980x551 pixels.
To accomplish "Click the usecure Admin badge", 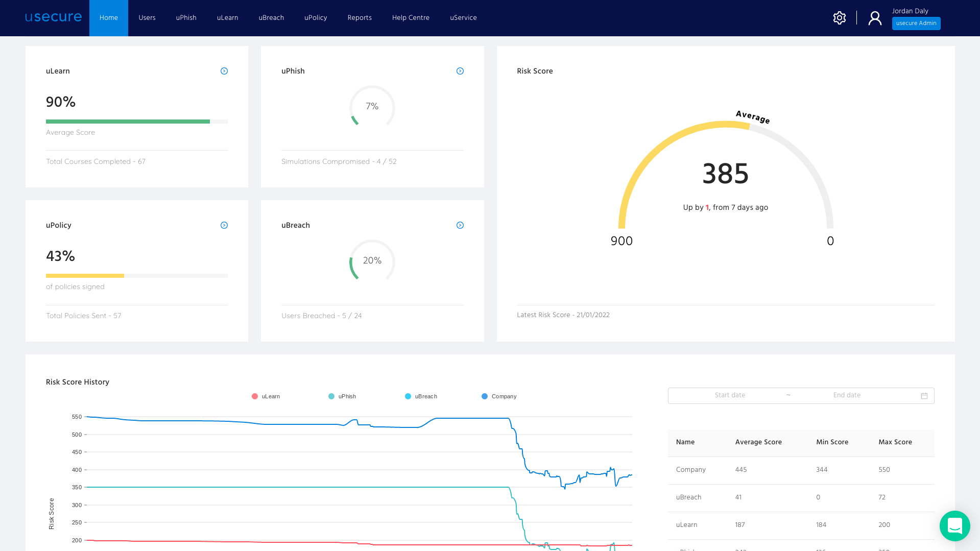I will click(916, 23).
